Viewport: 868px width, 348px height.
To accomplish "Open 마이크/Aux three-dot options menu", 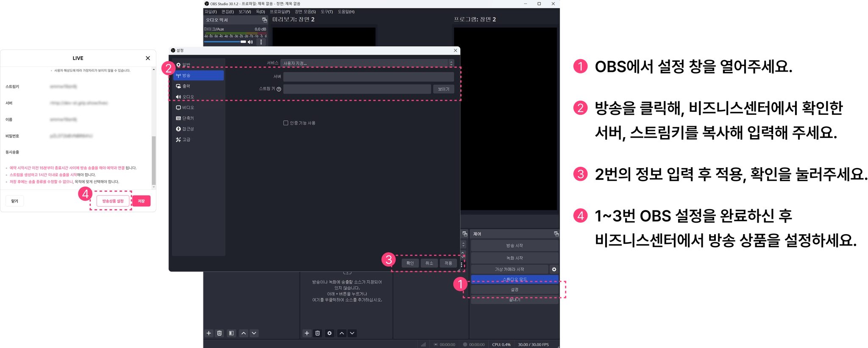I will point(261,42).
